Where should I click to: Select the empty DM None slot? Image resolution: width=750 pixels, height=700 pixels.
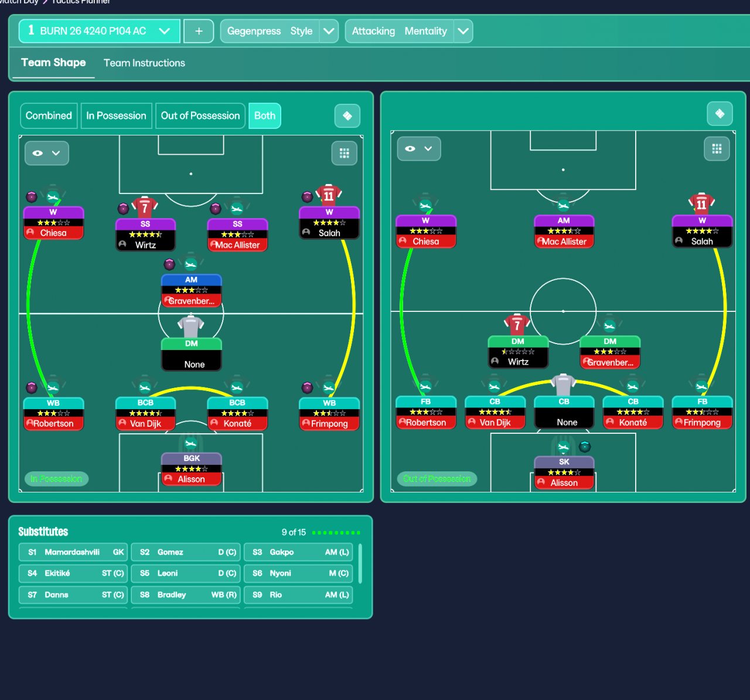point(191,354)
